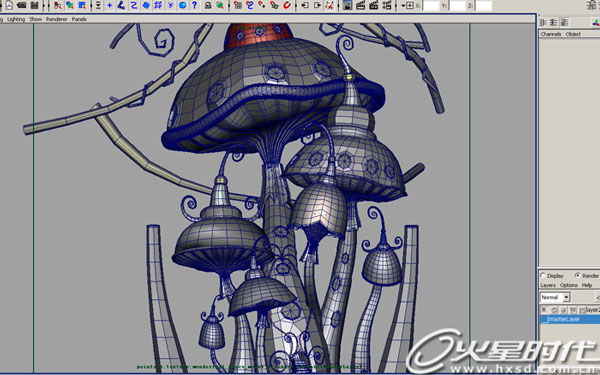Focus the Y coordinate input field
This screenshot has height=375, width=600.
tap(457, 5)
